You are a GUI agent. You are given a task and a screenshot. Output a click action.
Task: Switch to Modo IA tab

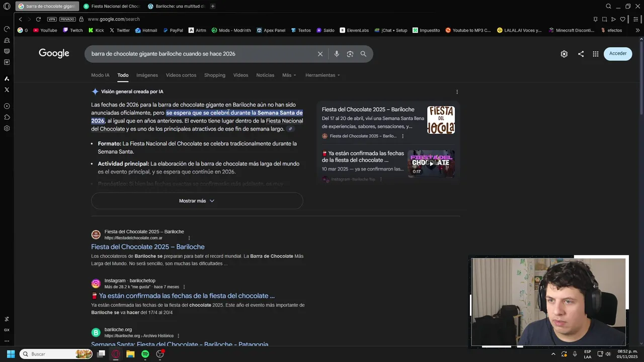click(100, 75)
